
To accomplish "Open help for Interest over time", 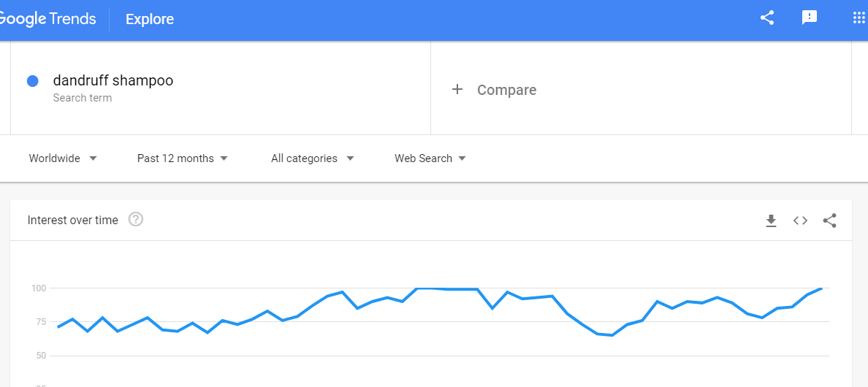I will click(x=136, y=220).
